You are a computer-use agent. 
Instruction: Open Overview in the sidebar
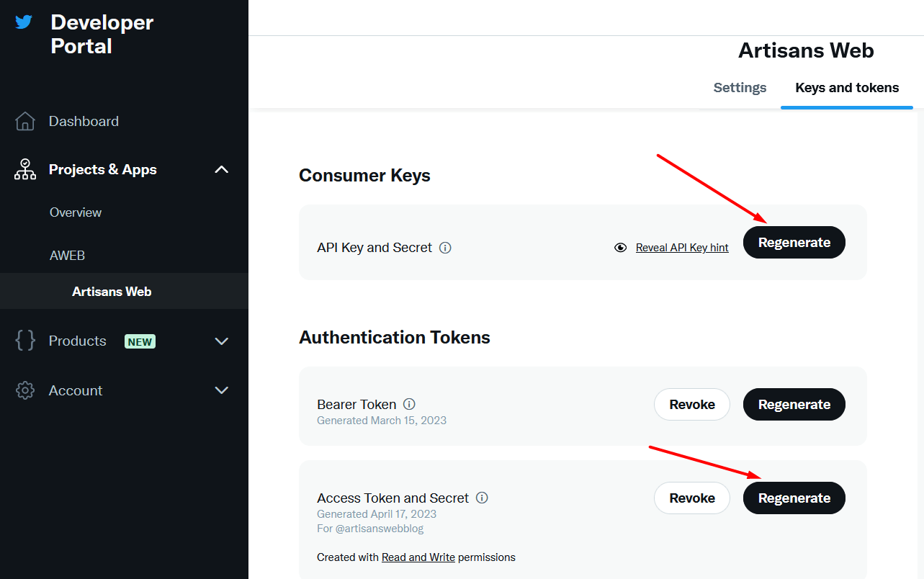click(x=76, y=212)
